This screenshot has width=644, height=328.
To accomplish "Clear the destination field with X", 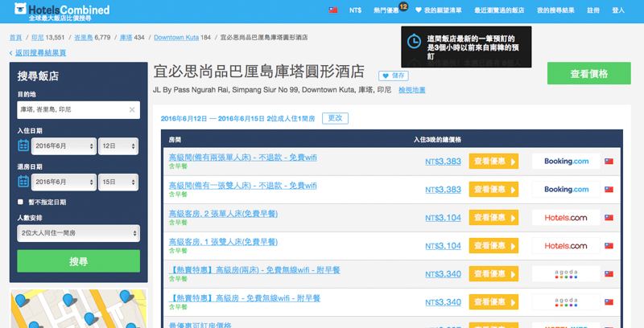I will [132, 110].
